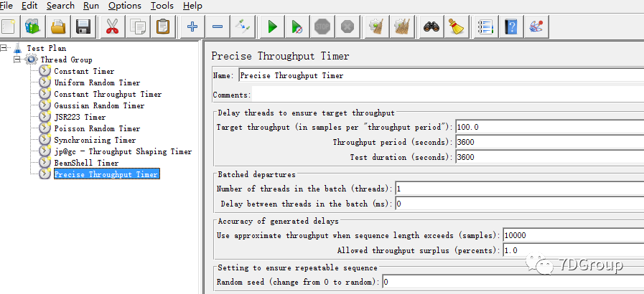Open Search with the binoculars icon
The image size is (644, 294).
point(431,27)
